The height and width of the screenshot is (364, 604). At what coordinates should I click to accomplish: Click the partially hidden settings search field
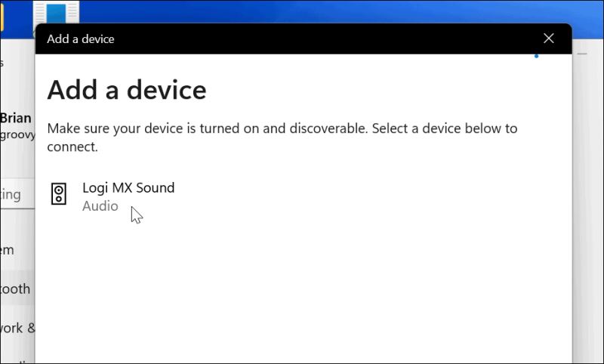pyautogui.click(x=17, y=195)
